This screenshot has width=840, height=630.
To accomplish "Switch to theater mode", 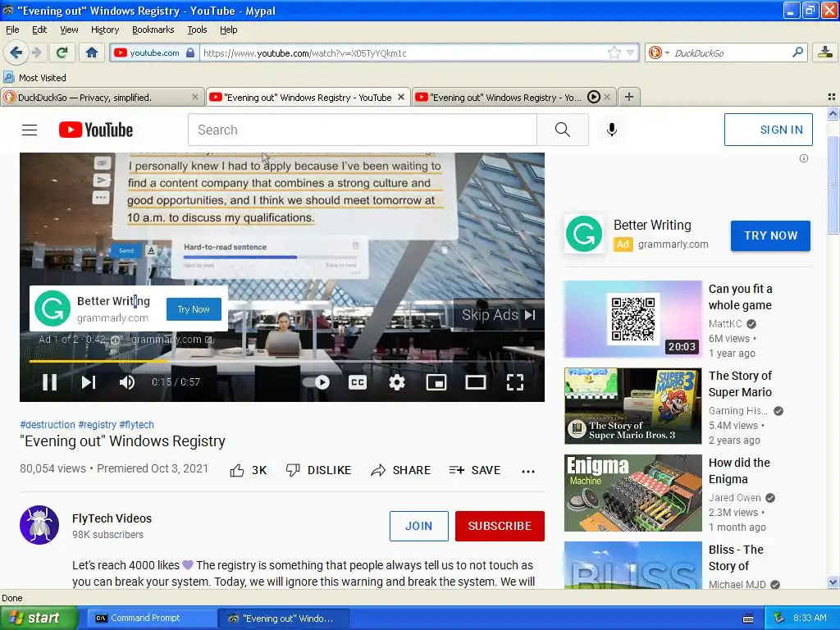I will pyautogui.click(x=476, y=382).
